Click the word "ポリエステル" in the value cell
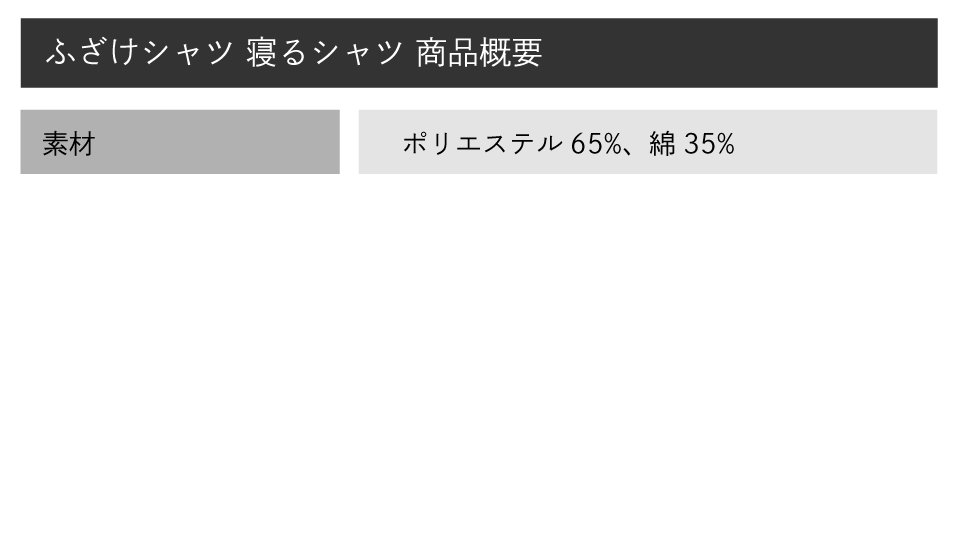This screenshot has width=960, height=534. 481,143
